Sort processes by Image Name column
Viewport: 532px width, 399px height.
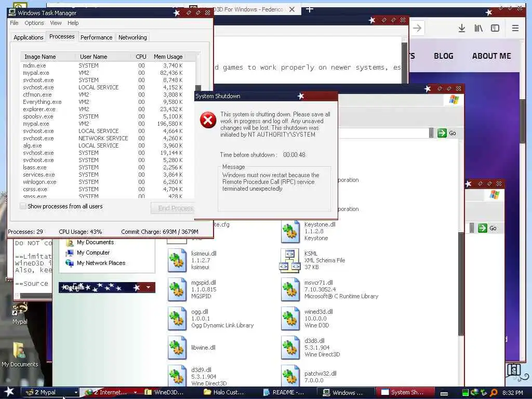click(48, 57)
